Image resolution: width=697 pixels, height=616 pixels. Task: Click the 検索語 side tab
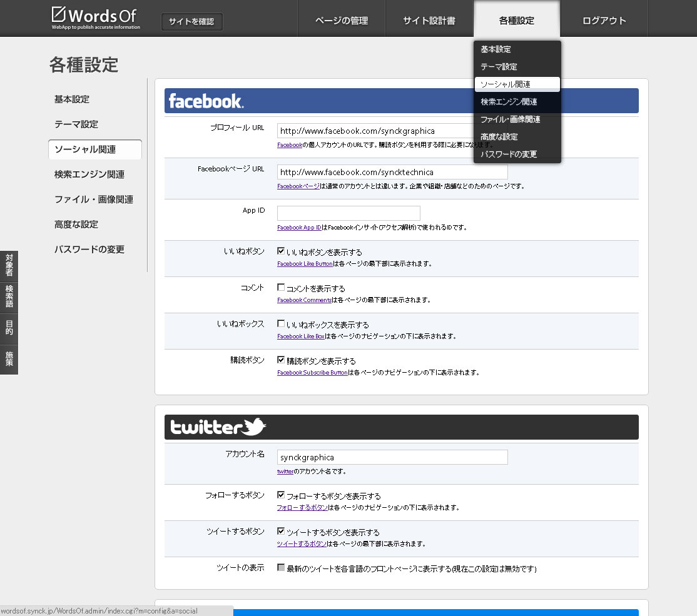pyautogui.click(x=9, y=297)
